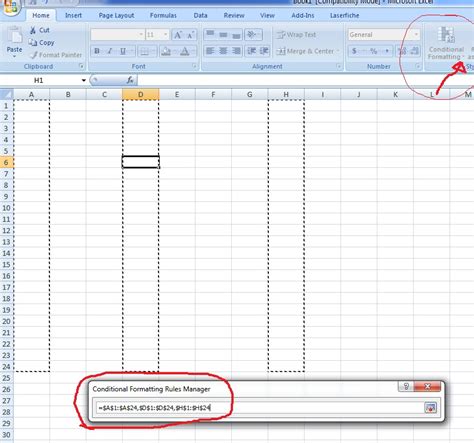Launch Number group dialog
474x443 pixels.
pos(418,66)
